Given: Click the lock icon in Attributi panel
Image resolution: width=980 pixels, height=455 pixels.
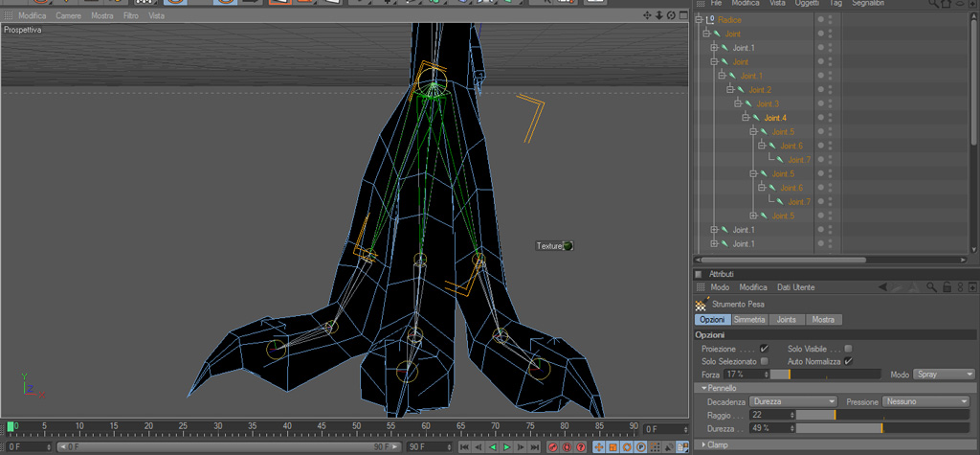Looking at the screenshot, I should (x=947, y=287).
